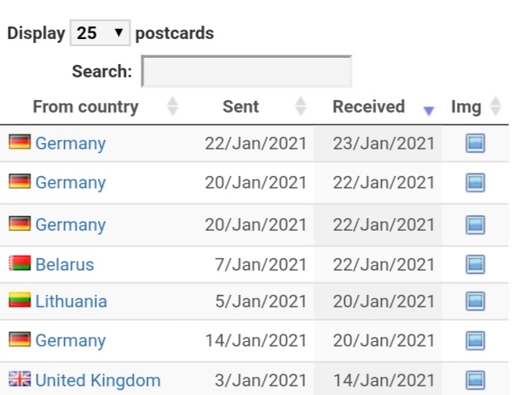The image size is (532, 395).
Task: Open the Display 25 postcards dropdown
Action: click(100, 33)
